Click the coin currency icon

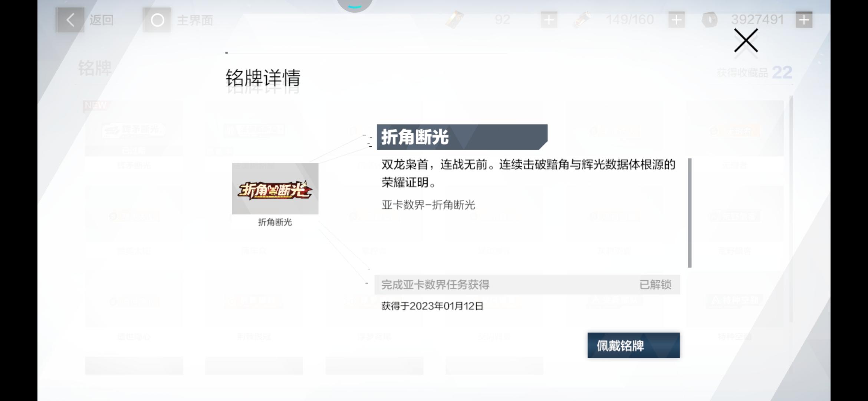710,20
